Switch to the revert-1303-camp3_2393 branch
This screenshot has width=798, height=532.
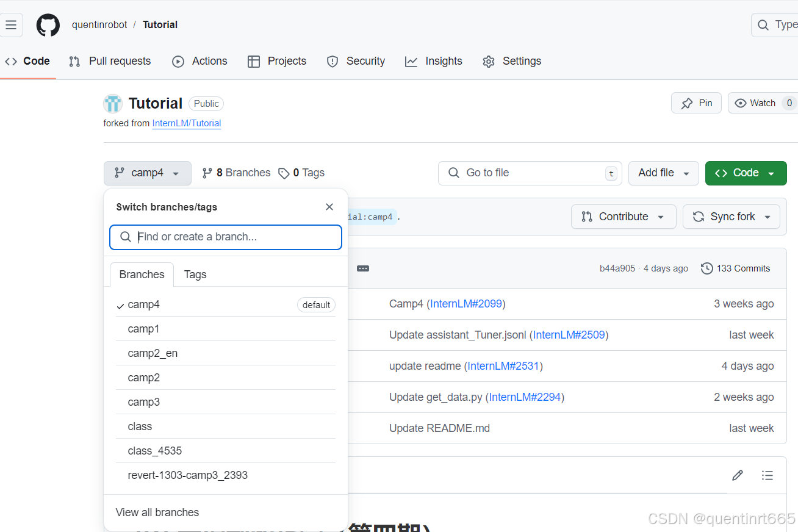point(226,475)
